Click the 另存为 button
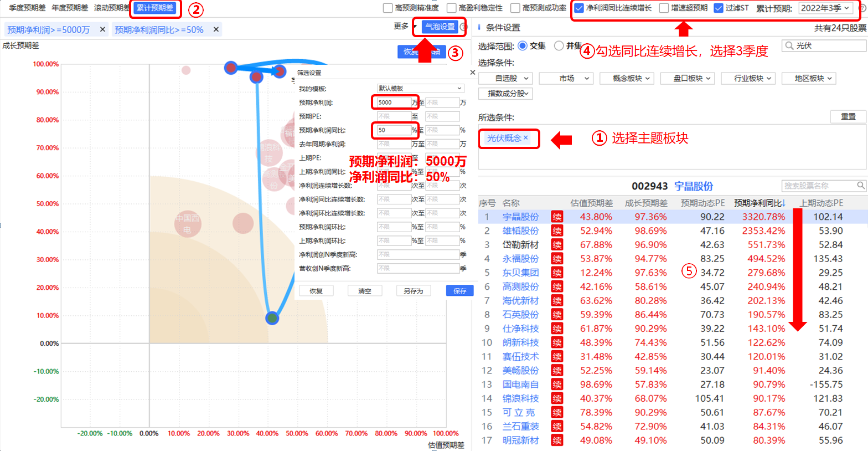Image resolution: width=868 pixels, height=451 pixels. click(414, 291)
